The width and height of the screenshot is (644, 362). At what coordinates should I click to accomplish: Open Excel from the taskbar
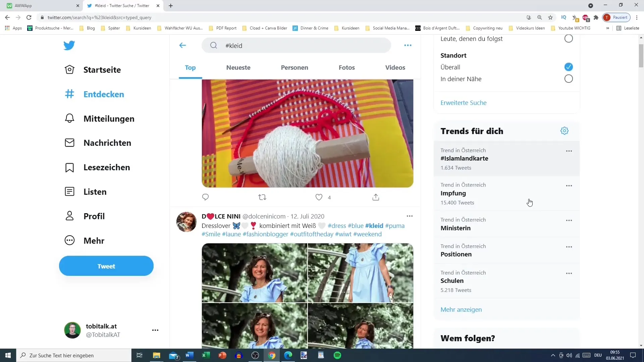point(206,355)
